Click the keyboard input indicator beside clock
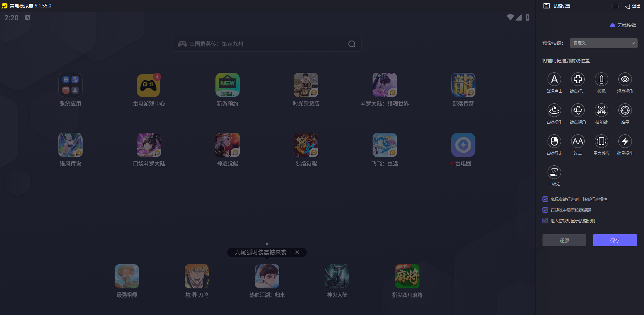This screenshot has width=644, height=315. point(28,18)
